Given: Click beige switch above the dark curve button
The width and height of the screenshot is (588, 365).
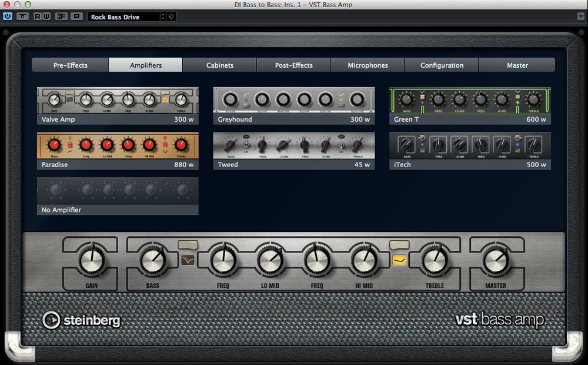Looking at the screenshot, I should point(188,245).
